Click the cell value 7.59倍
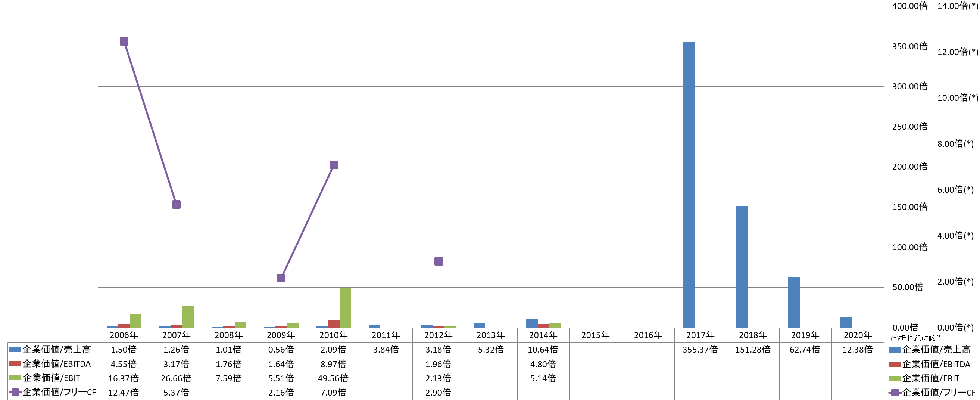 click(x=229, y=378)
